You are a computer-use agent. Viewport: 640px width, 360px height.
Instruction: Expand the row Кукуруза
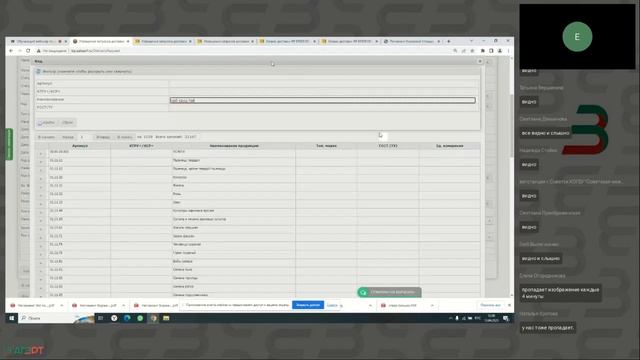coord(41,178)
